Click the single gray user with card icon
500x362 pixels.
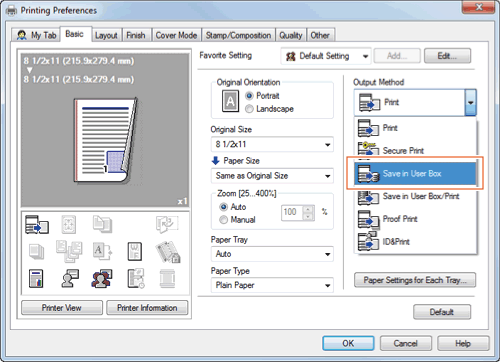pos(70,278)
